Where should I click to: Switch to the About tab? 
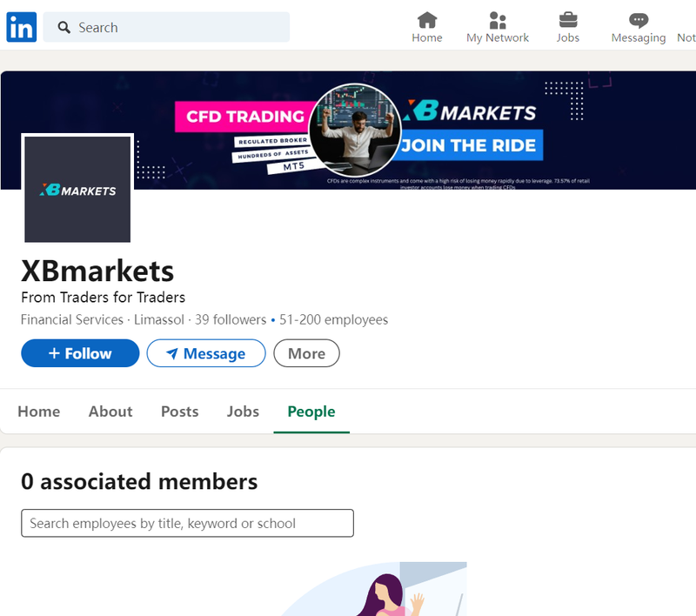click(x=110, y=412)
